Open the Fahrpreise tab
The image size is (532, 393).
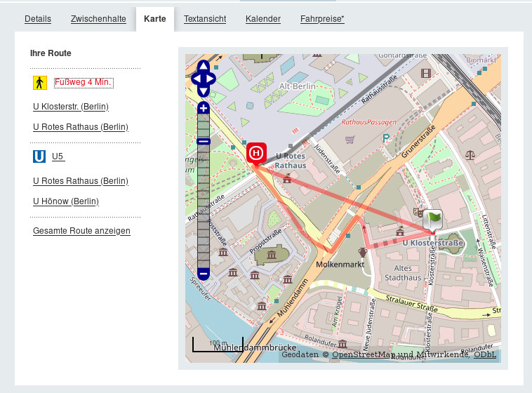(x=322, y=19)
